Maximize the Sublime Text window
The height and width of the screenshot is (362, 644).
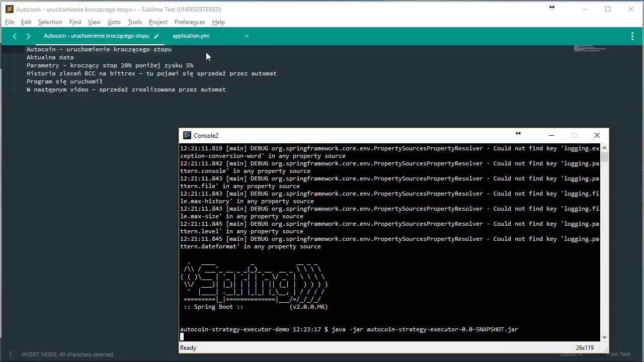(608, 9)
